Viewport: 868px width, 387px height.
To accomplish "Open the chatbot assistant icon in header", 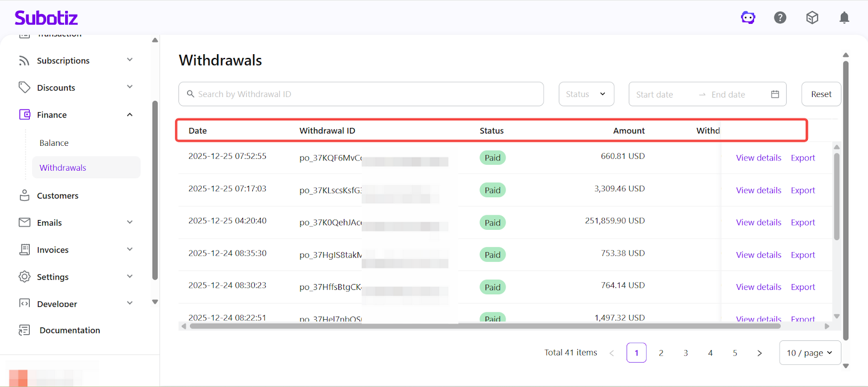I will click(x=748, y=18).
